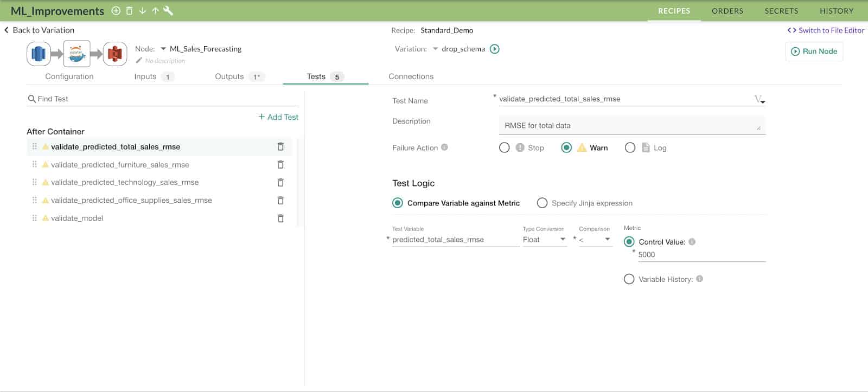Screen dimensions: 868x392
Task: Click the add recipe plus icon
Action: (x=116, y=11)
